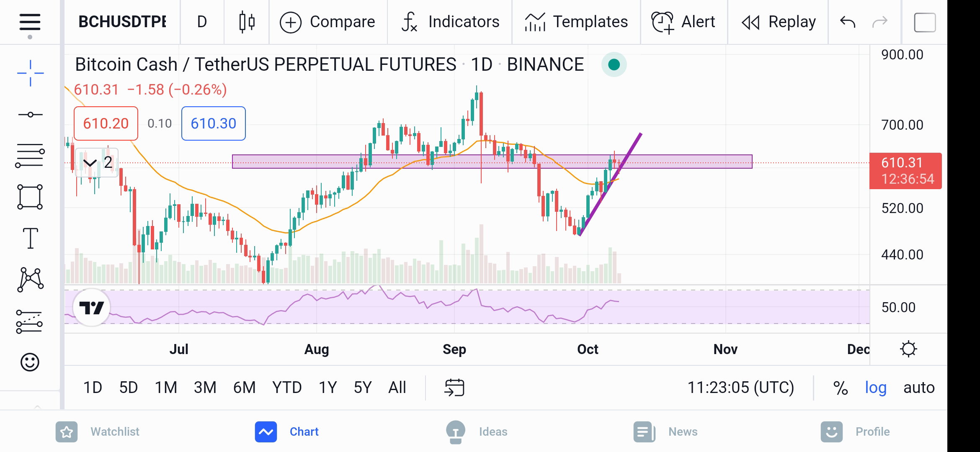
Task: Open the Fibonacci retracement tool
Action: (30, 155)
